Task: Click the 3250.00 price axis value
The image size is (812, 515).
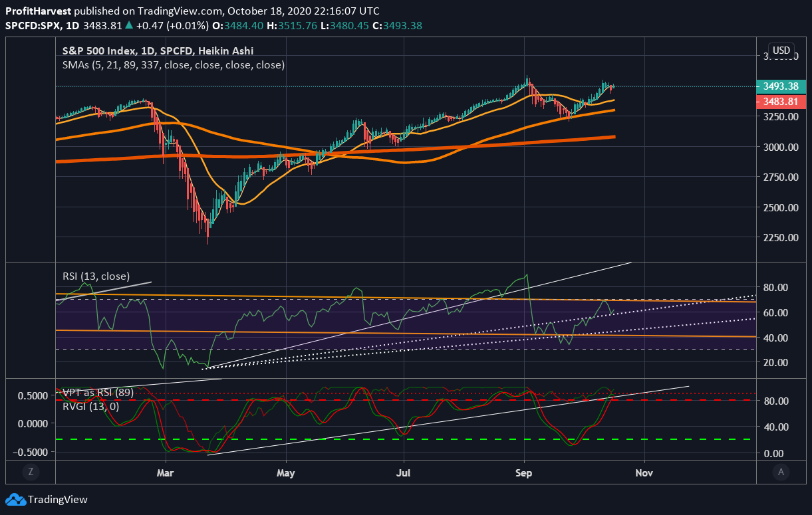Action: tap(780, 116)
